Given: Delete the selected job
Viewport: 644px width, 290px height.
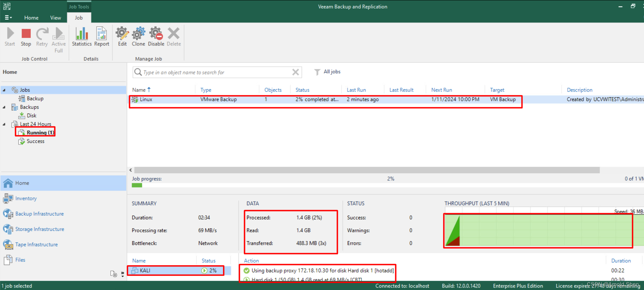Looking at the screenshot, I should [174, 37].
